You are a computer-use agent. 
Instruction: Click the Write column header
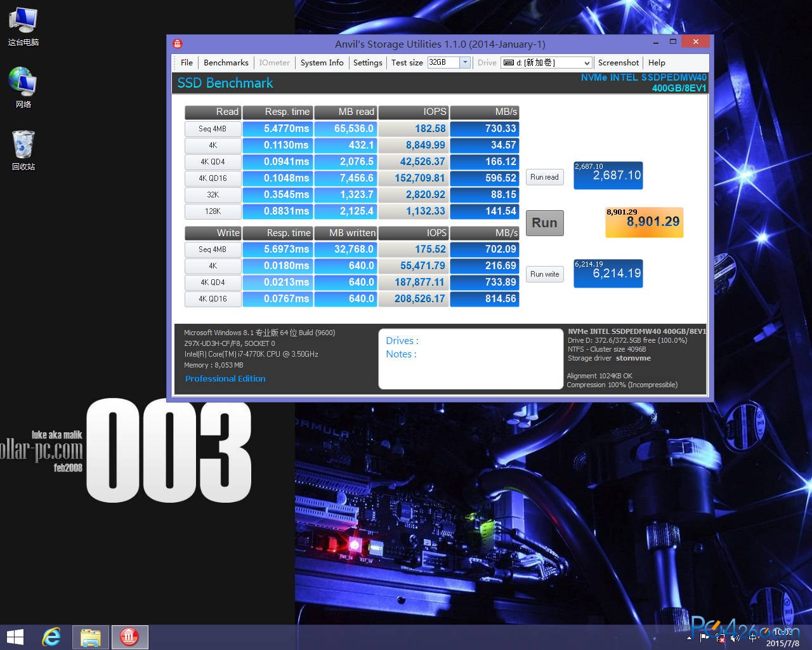(x=213, y=233)
